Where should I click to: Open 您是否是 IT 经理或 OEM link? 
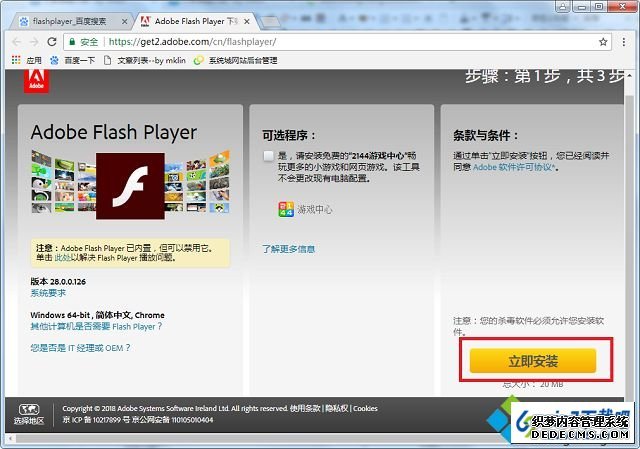coord(80,348)
